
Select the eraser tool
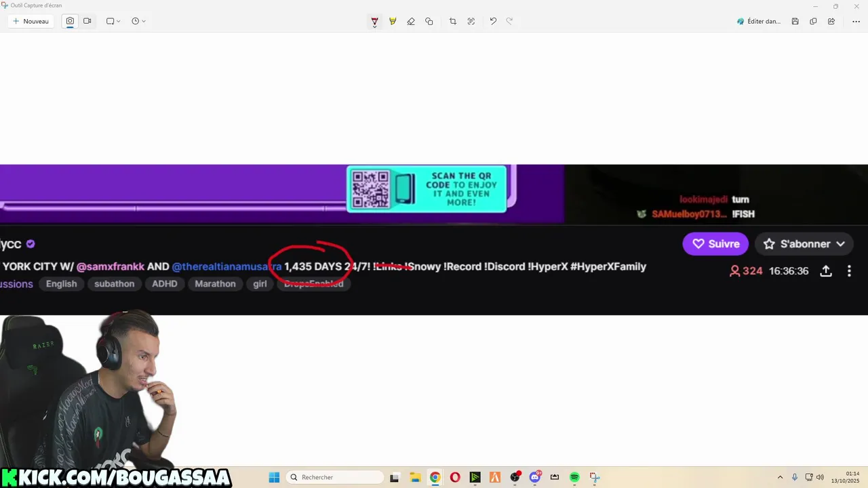(x=411, y=21)
